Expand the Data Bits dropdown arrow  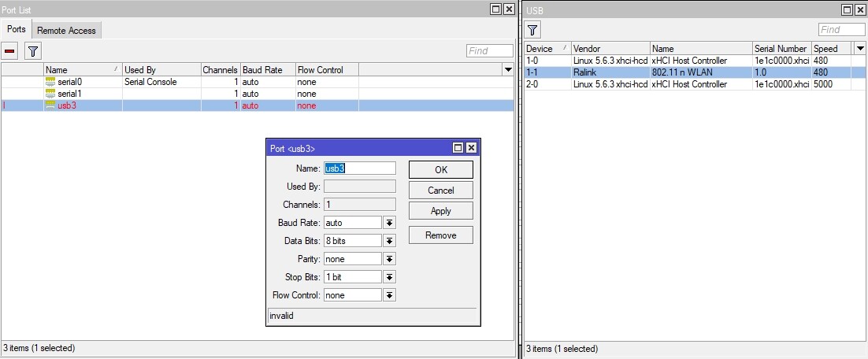click(x=390, y=241)
